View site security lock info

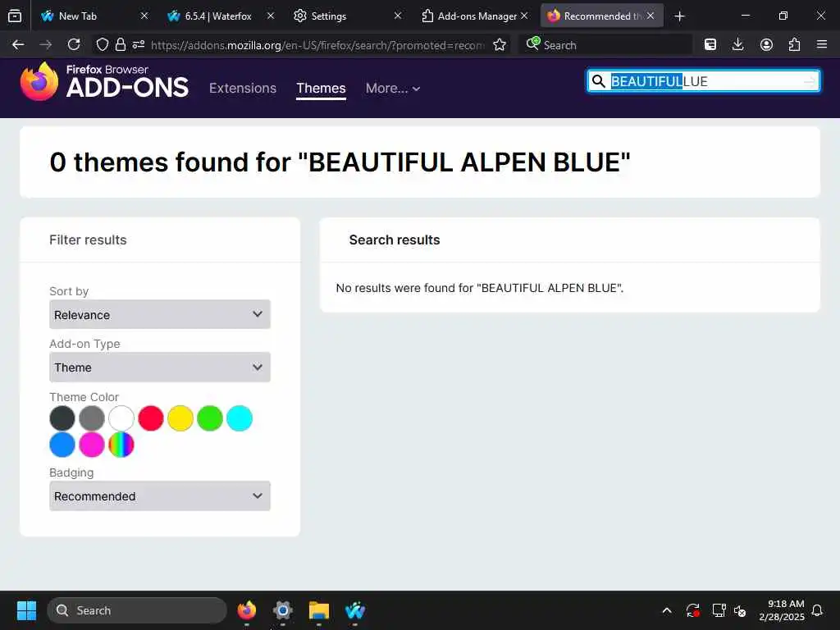pos(121,45)
